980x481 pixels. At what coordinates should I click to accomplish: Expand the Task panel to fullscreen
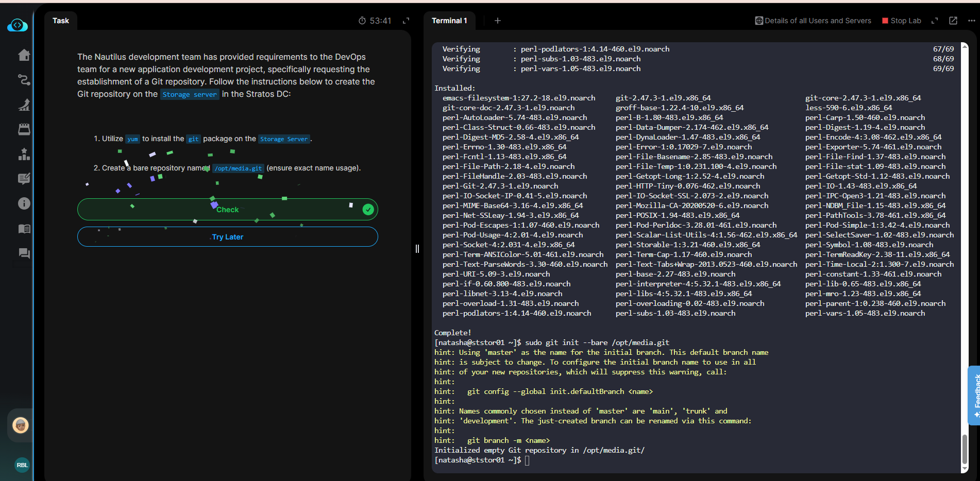coord(406,21)
